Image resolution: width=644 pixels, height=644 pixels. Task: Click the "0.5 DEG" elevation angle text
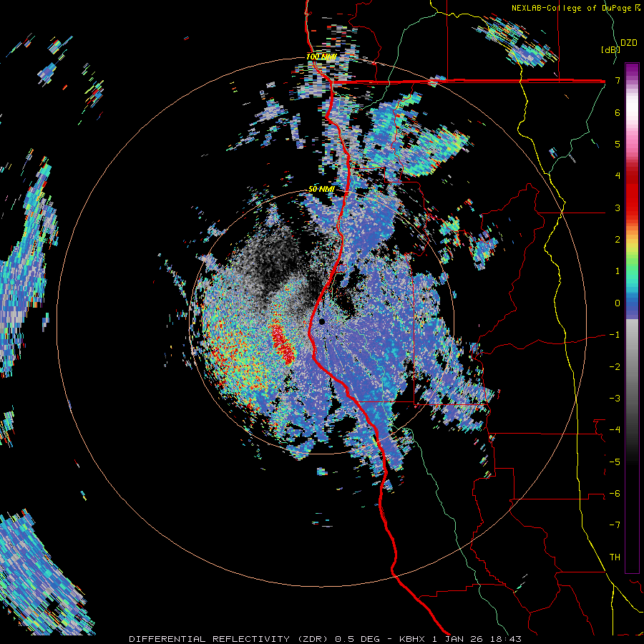358,639
